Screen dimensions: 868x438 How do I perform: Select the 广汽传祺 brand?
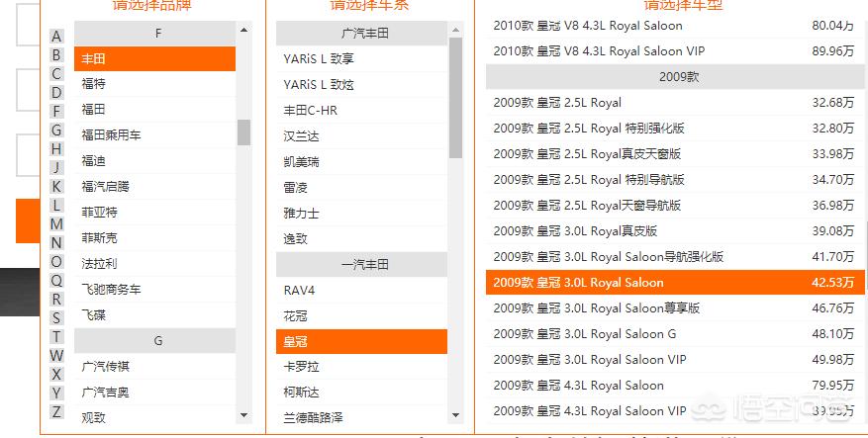(x=155, y=367)
